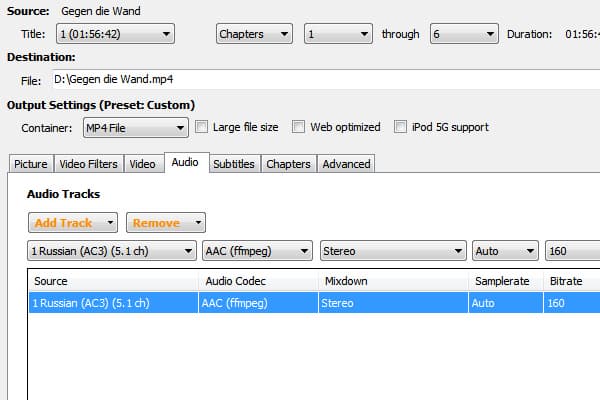
Task: Open the Title dropdown showing 1 (01:56:42)
Action: 115,34
